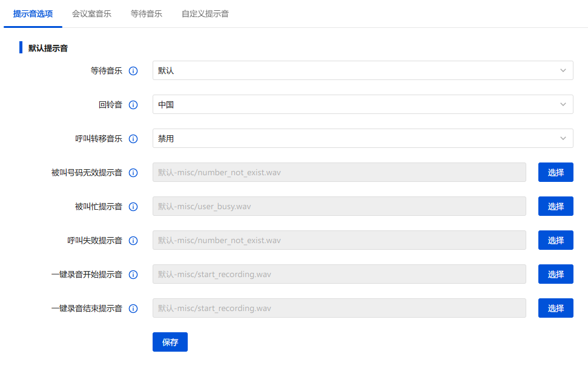Open the 呼叫转移音乐 dropdown showing 禁用

[x=362, y=138]
